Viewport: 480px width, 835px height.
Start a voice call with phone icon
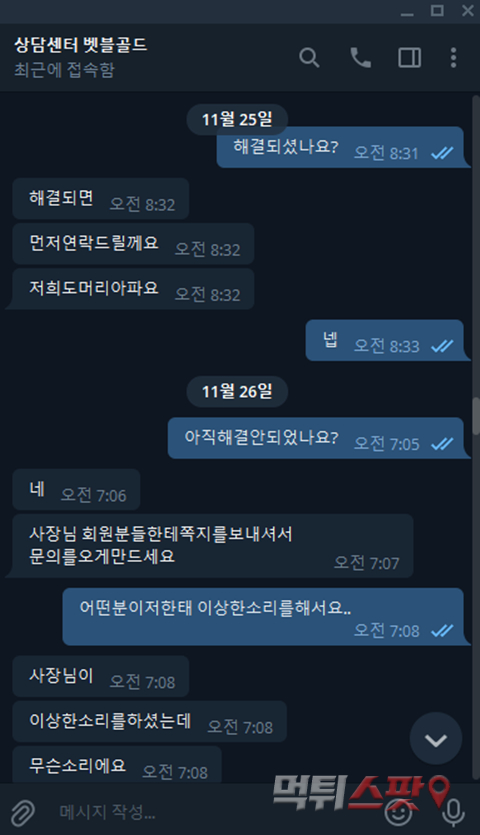(360, 58)
